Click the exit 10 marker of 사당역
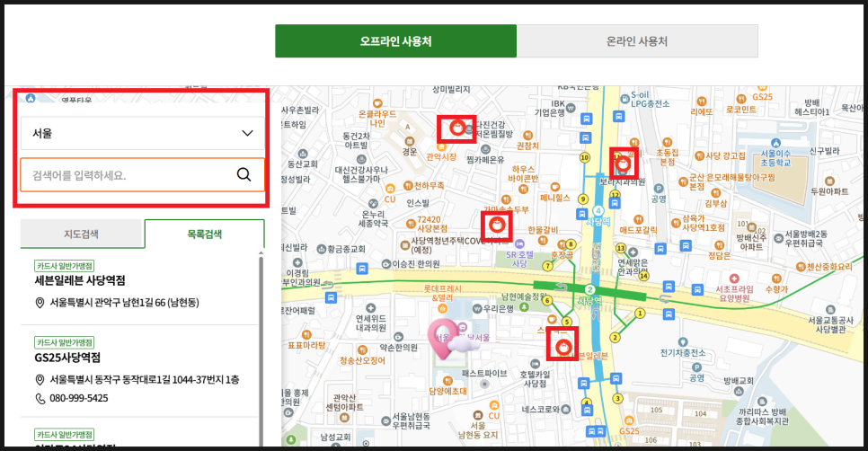 click(585, 158)
